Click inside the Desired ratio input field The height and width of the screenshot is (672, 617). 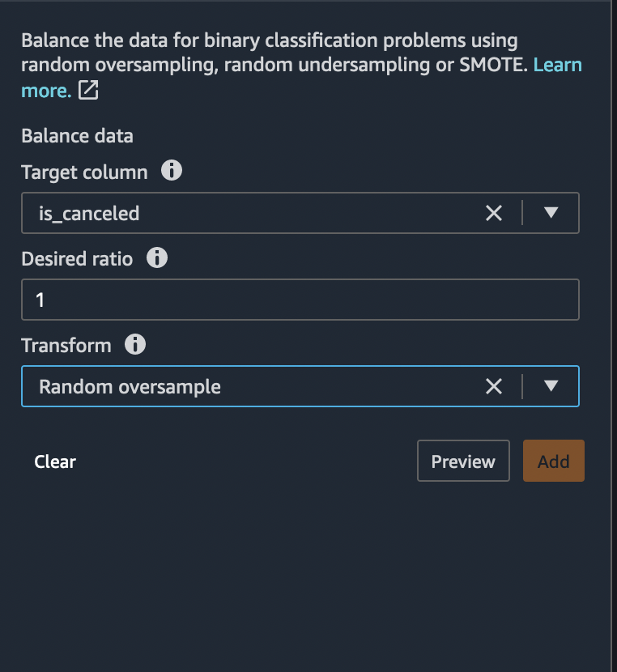pyautogui.click(x=300, y=299)
